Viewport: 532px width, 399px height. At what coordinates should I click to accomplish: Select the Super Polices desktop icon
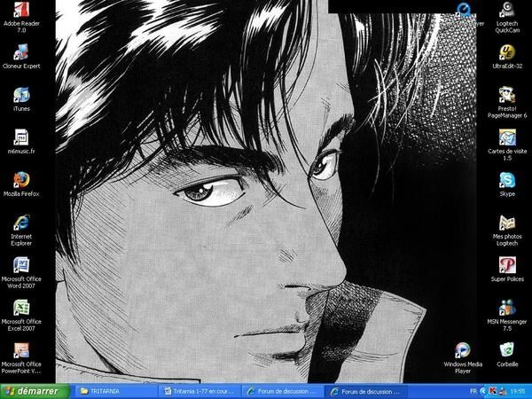coord(507,270)
